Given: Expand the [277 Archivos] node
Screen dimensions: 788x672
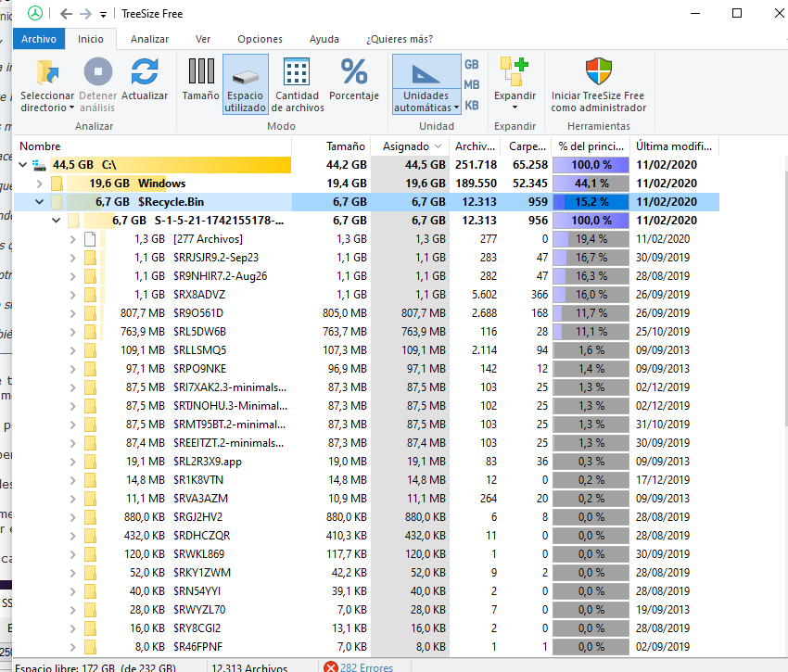Looking at the screenshot, I should pyautogui.click(x=73, y=239).
